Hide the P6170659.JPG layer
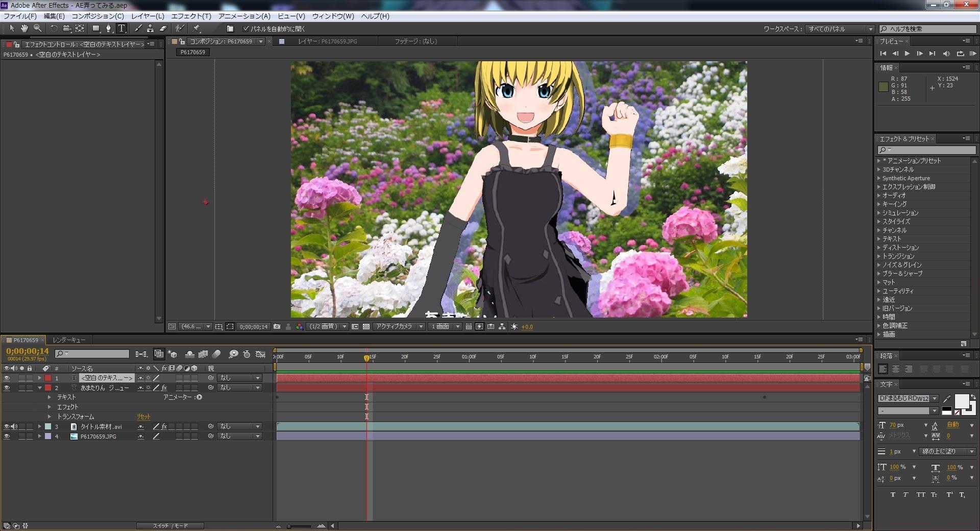 point(7,437)
